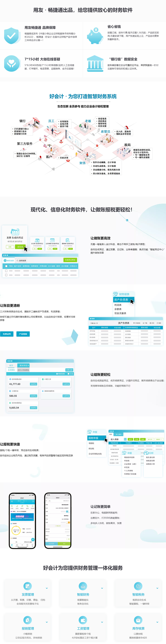Click the 摊销待摊费用 grid icon

point(43,391)
